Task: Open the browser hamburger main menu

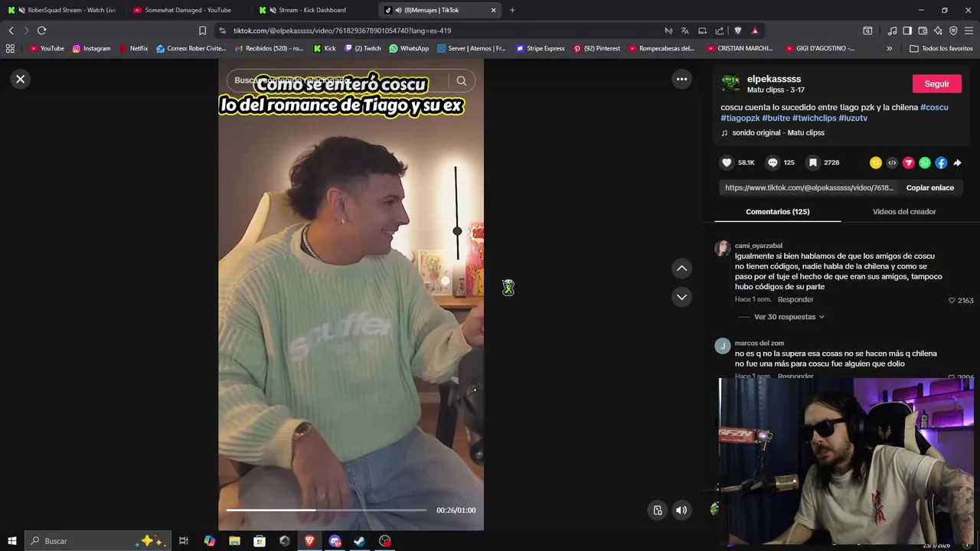Action: (969, 31)
